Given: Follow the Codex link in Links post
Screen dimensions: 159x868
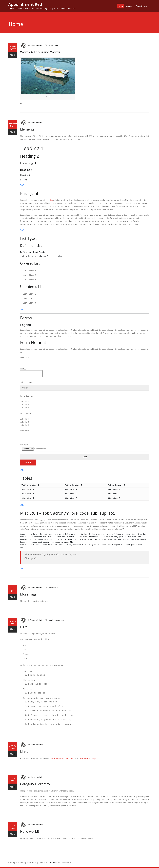Looking at the screenshot, I should [70, 758].
